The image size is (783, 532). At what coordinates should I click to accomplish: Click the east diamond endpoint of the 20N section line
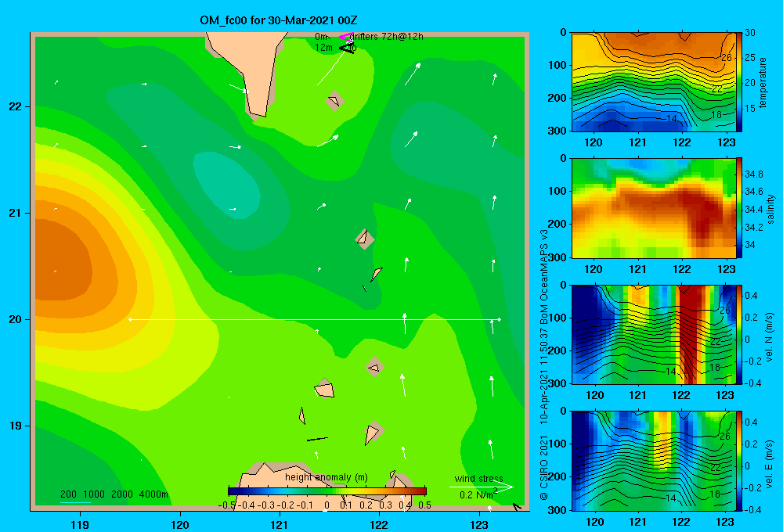pyautogui.click(x=500, y=319)
